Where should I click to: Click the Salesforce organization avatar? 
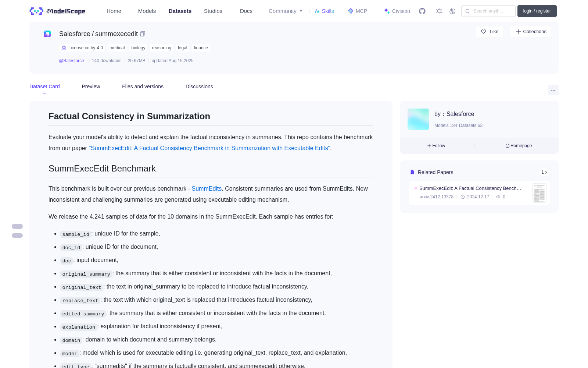[418, 119]
